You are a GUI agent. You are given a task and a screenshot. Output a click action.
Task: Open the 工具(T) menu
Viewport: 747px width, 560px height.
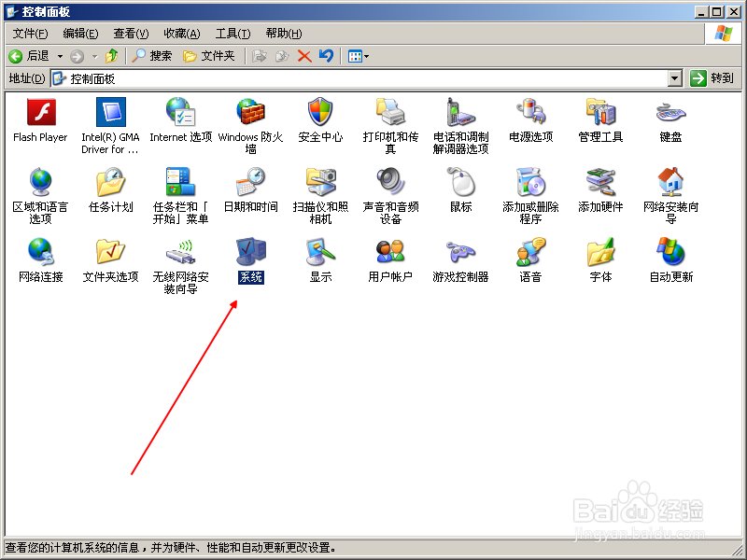[x=233, y=34]
